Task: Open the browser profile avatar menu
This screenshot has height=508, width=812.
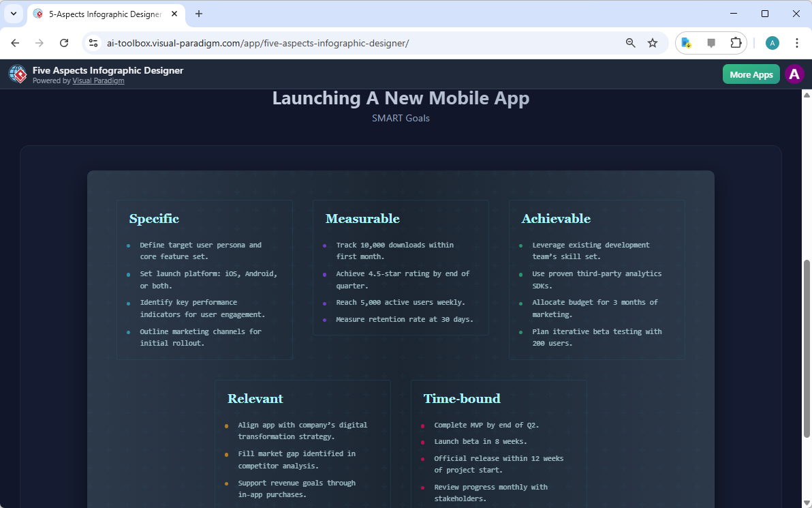Action: [x=772, y=42]
